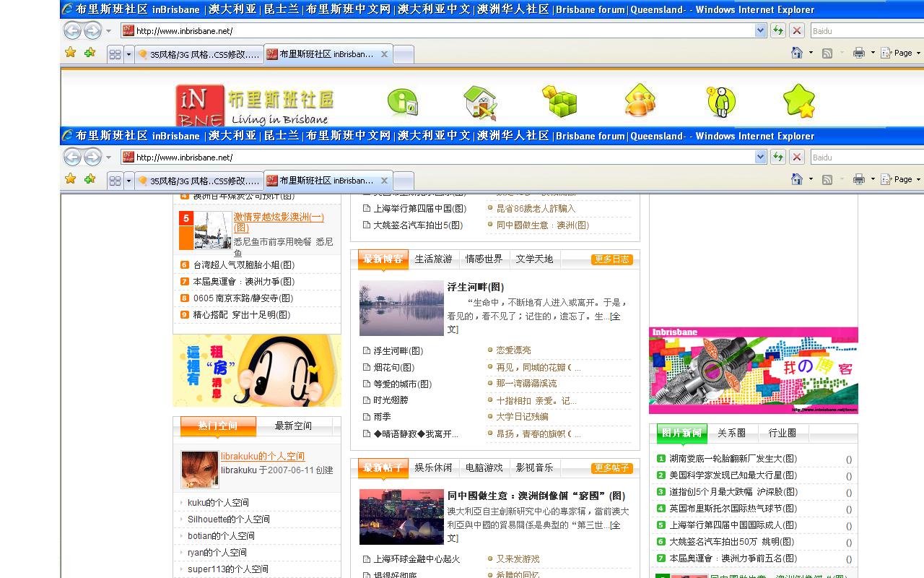
Task: Open Home button dropdown arrow beneath site logo
Action: coord(811,179)
